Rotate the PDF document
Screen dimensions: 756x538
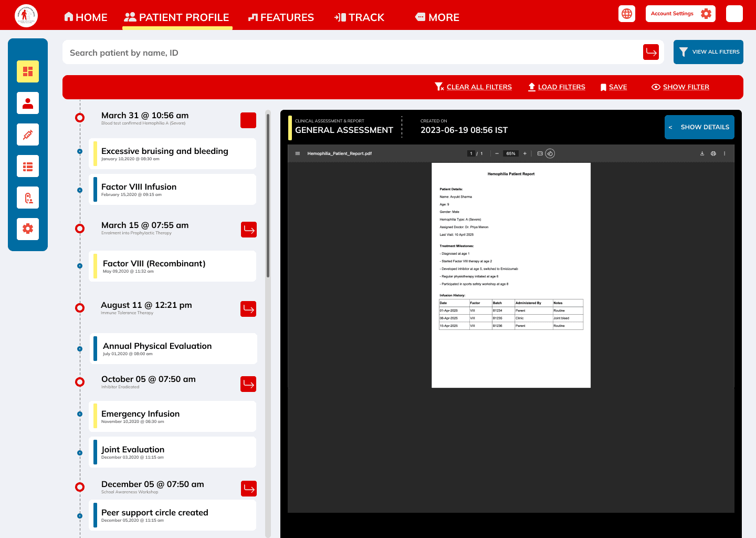[550, 153]
